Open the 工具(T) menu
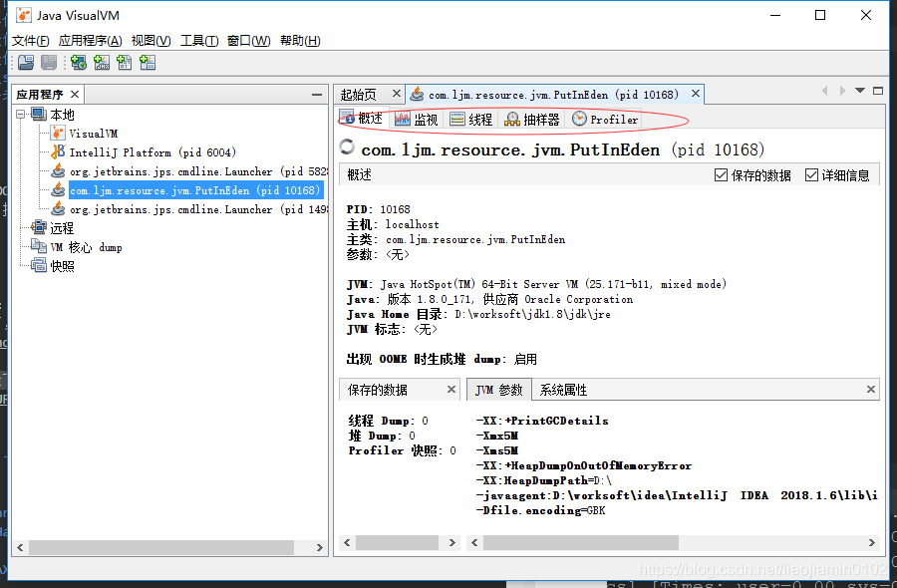Screen dimensions: 897x588 point(199,41)
